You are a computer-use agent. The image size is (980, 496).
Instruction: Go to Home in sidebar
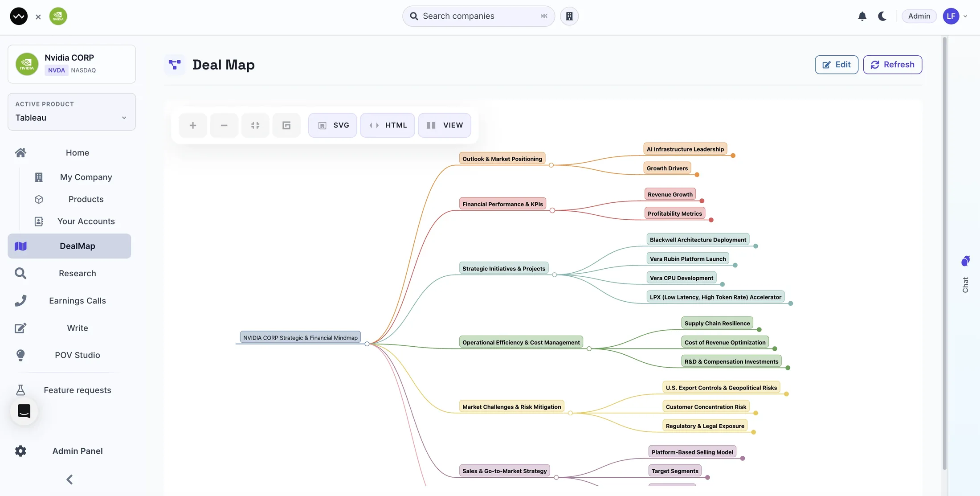tap(78, 153)
